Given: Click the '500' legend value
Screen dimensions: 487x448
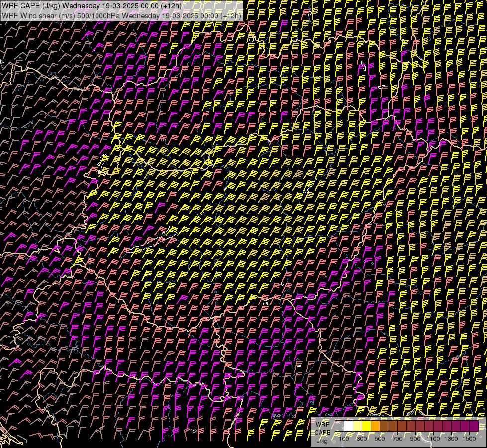Looking at the screenshot, I should (380, 439).
